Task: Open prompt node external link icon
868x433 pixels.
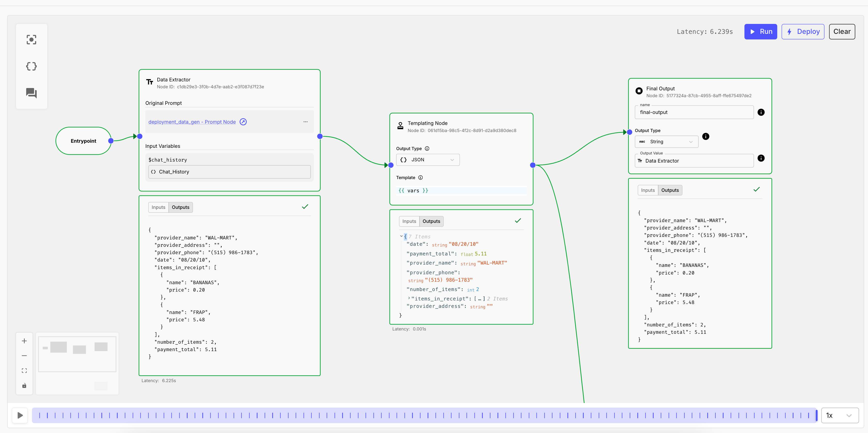Action: 243,122
